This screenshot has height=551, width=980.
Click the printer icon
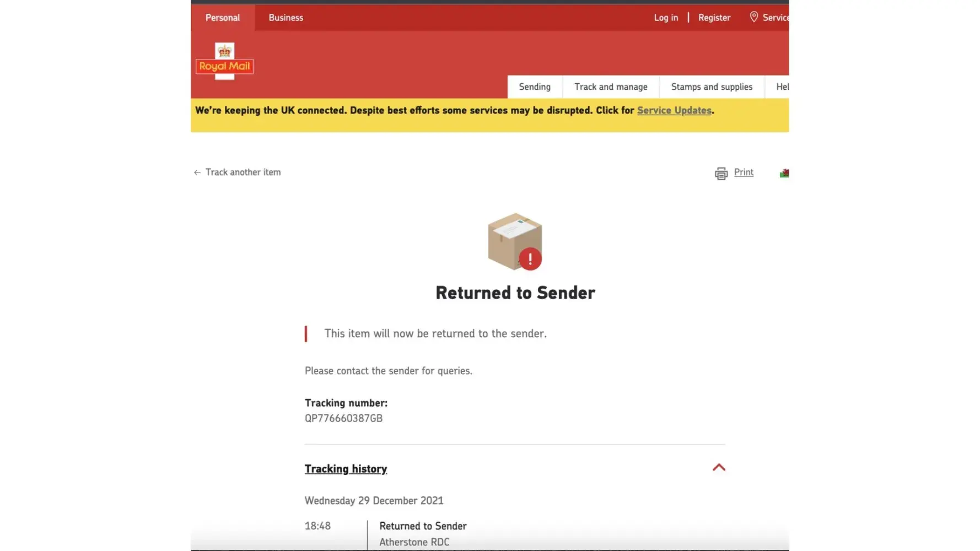[x=721, y=174]
